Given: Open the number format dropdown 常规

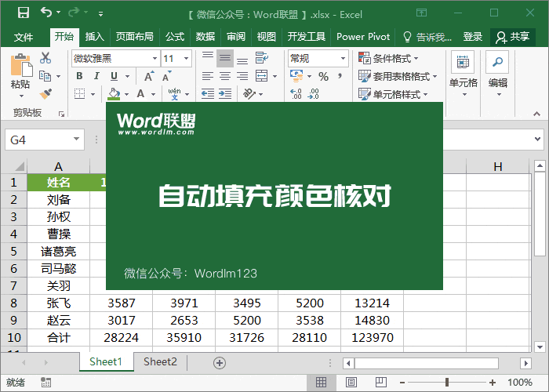Looking at the screenshot, I should [344, 59].
